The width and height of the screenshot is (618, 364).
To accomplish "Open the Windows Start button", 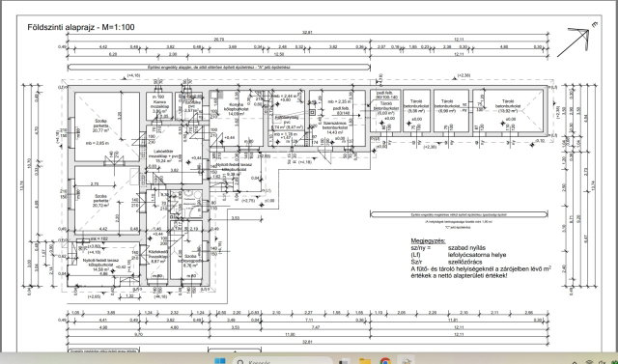I will click(219, 361).
